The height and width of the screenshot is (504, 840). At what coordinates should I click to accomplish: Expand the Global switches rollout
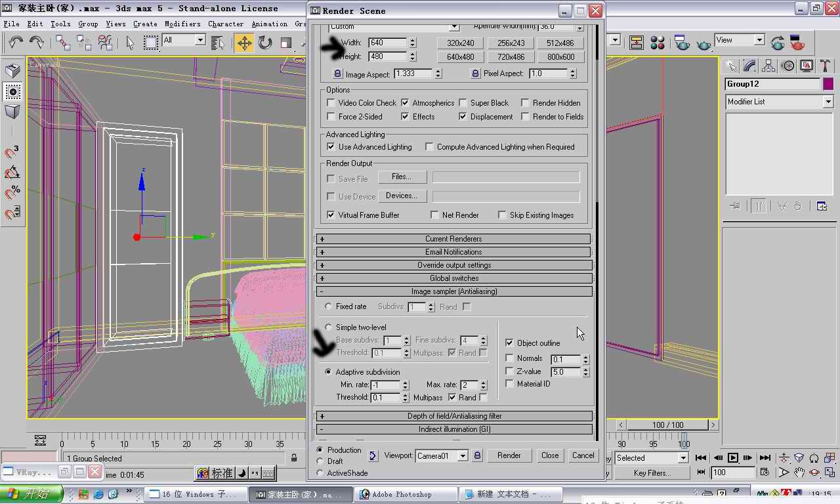click(x=453, y=278)
